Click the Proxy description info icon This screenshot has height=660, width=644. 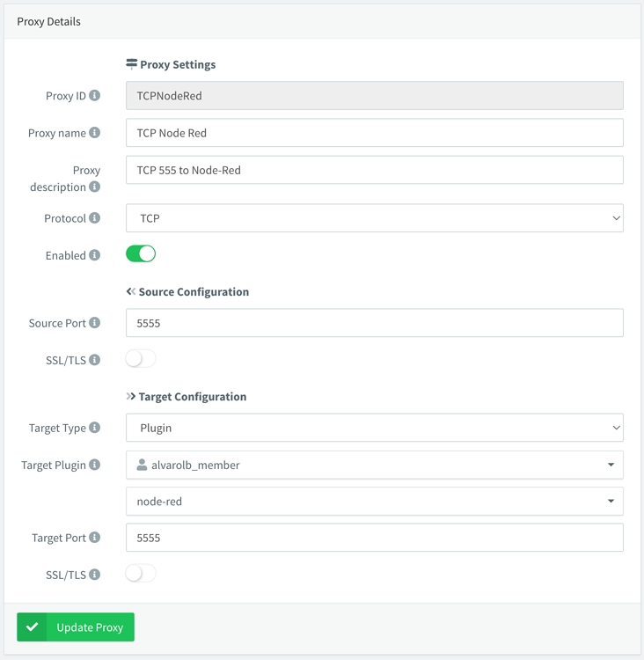click(x=94, y=187)
